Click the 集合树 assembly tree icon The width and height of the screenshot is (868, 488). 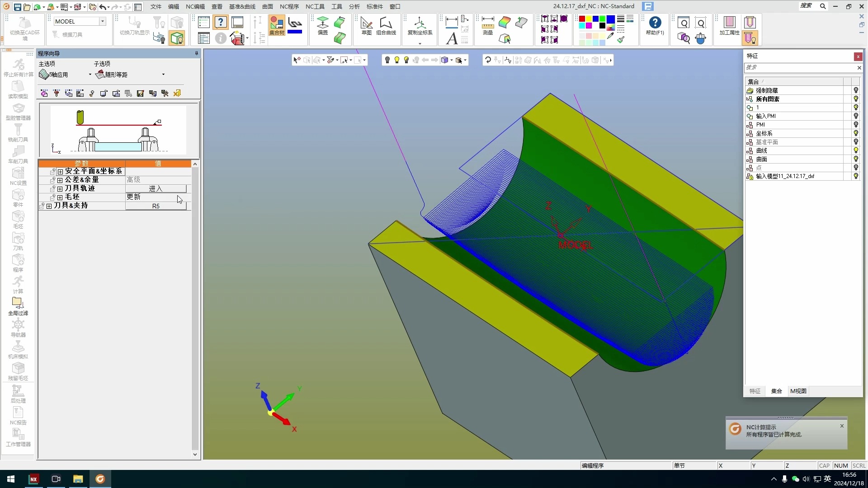tap(277, 25)
